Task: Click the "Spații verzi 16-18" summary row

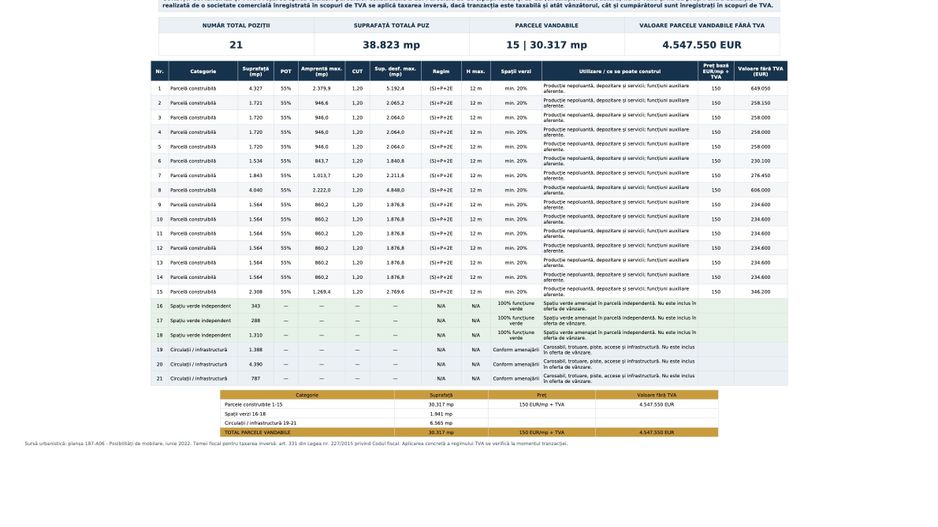Action: [x=469, y=414]
